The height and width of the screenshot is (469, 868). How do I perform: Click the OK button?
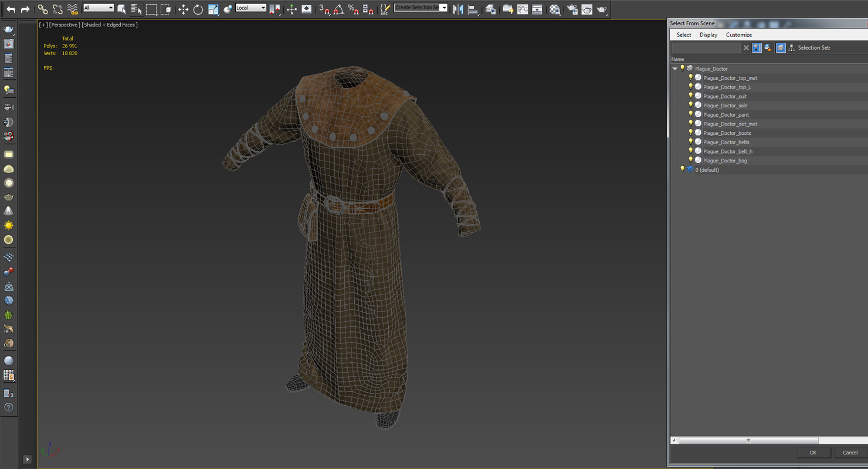point(813,452)
